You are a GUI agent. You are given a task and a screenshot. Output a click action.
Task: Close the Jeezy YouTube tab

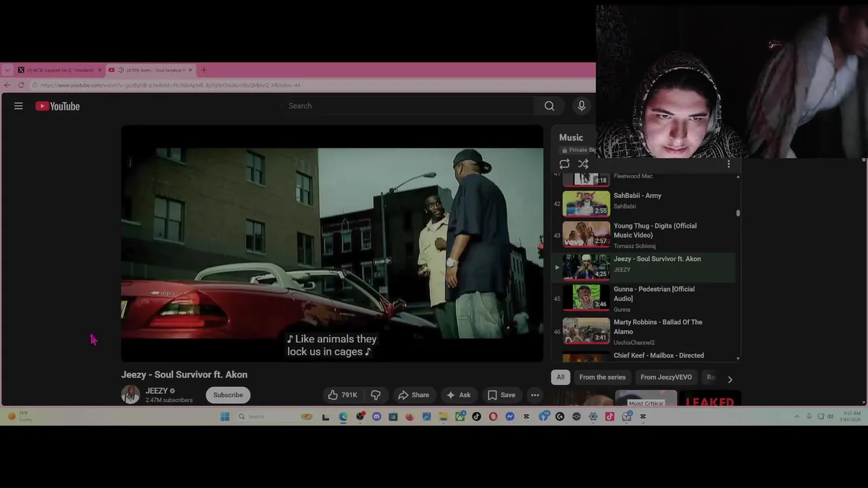191,70
